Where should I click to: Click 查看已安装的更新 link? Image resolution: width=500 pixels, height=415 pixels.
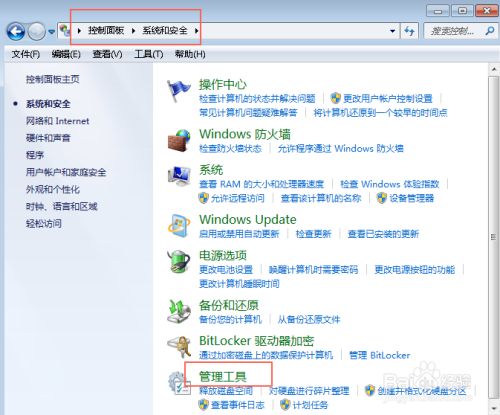(383, 234)
